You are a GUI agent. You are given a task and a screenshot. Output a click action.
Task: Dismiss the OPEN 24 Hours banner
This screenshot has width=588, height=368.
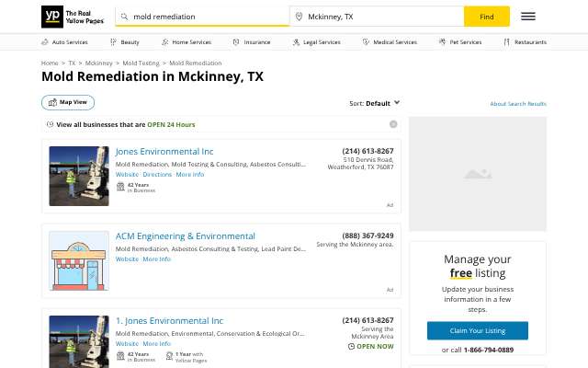[x=393, y=124]
